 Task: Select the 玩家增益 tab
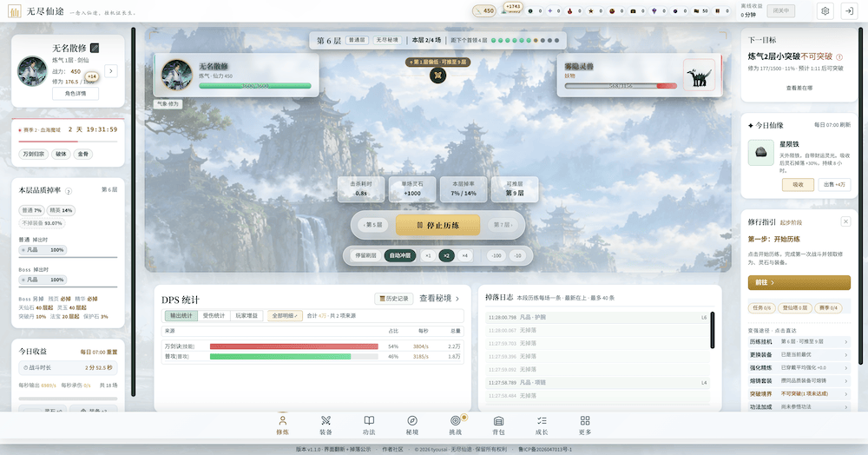247,315
